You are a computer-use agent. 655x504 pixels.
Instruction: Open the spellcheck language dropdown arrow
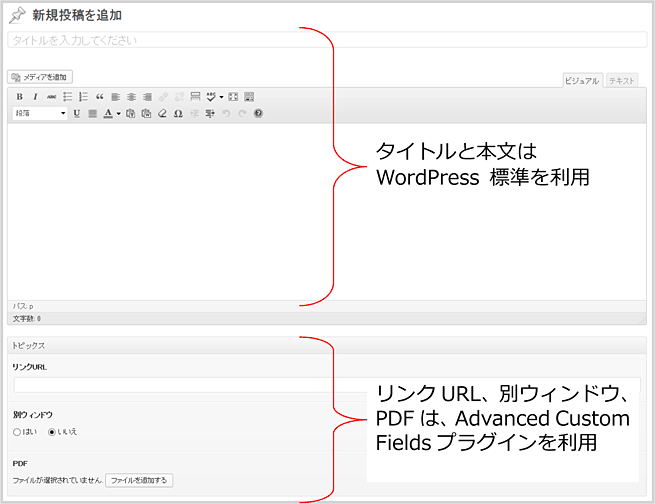pyautogui.click(x=220, y=97)
